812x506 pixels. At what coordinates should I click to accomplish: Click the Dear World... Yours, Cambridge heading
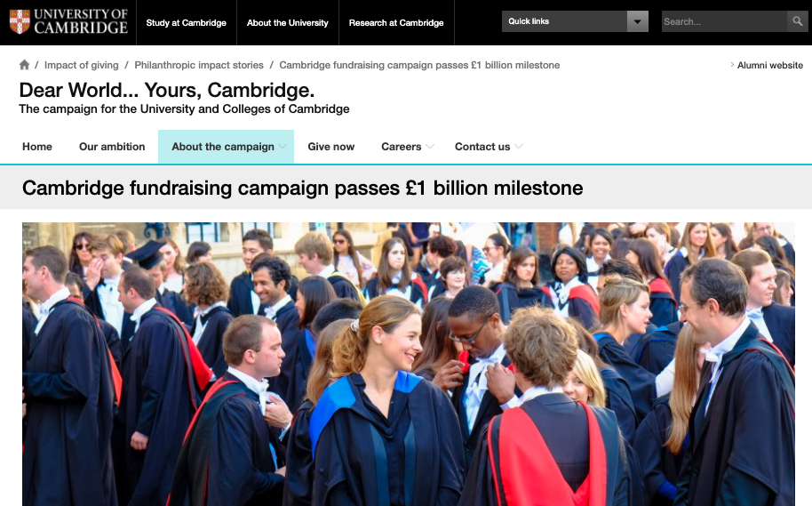click(167, 90)
